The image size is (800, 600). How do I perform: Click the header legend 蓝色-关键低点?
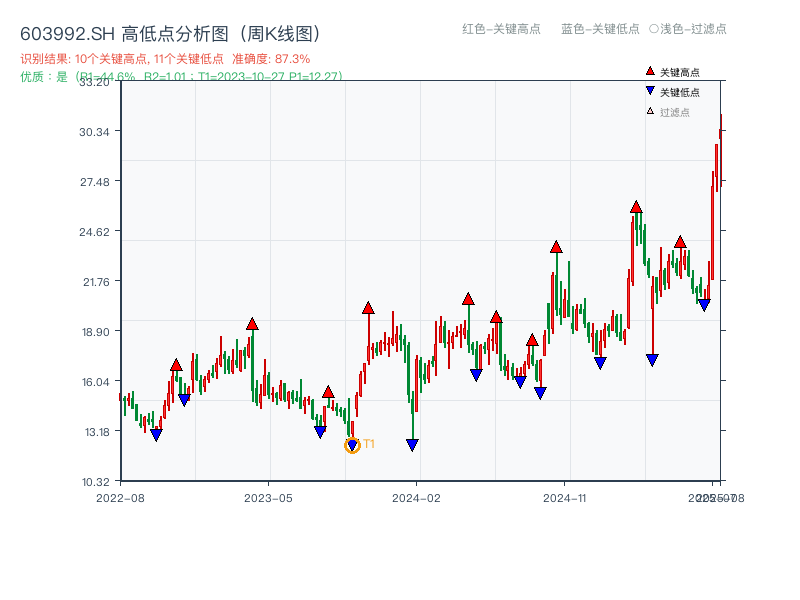600,29
